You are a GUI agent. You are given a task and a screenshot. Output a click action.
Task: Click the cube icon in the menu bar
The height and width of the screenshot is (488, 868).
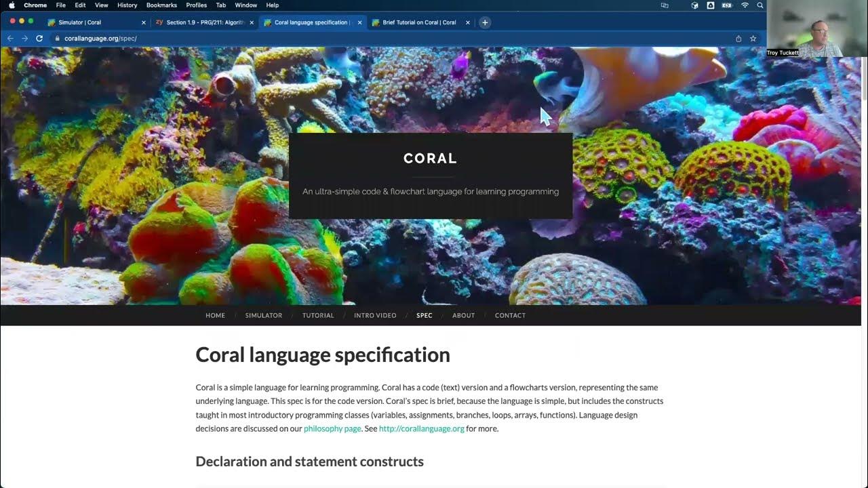[695, 5]
